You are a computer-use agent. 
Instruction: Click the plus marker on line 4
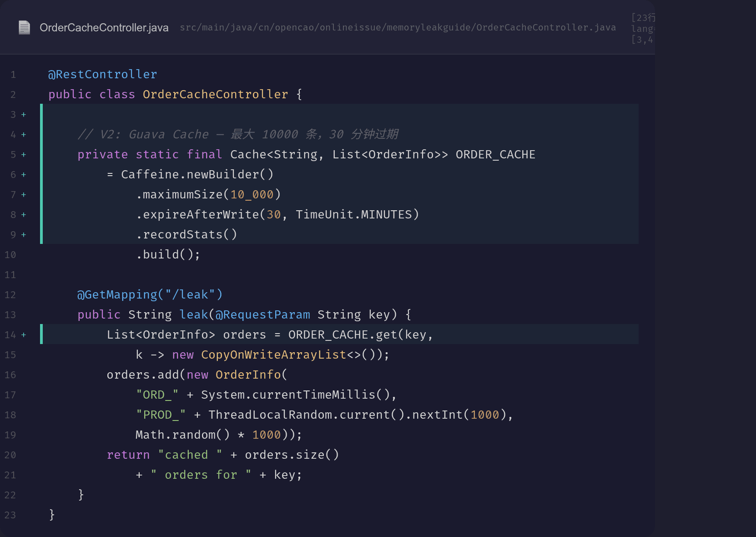coord(24,135)
